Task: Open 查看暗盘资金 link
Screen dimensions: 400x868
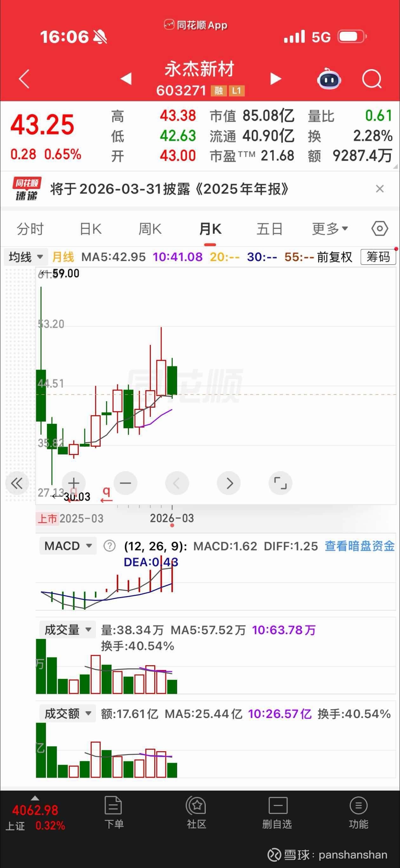Action: pyautogui.click(x=359, y=546)
